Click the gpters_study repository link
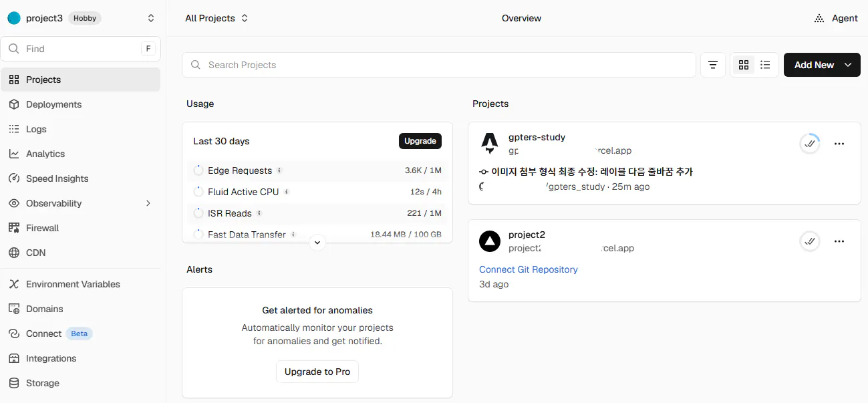 tap(575, 186)
